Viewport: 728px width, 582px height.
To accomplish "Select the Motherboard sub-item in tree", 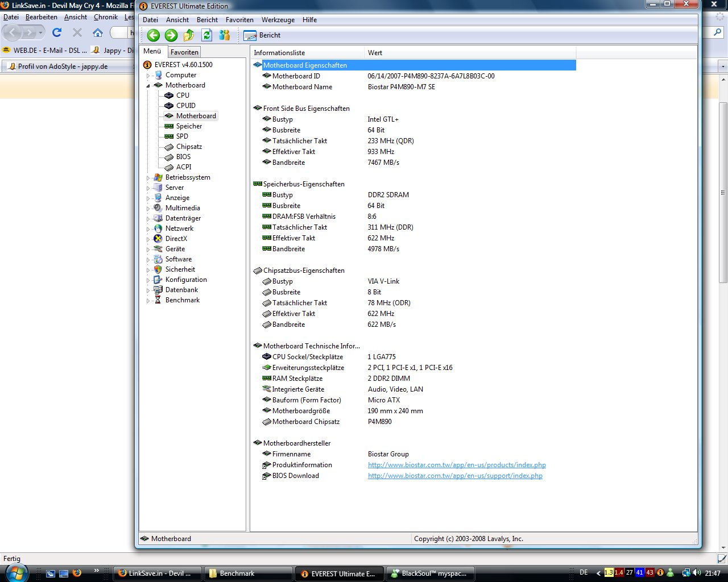I will coord(196,116).
